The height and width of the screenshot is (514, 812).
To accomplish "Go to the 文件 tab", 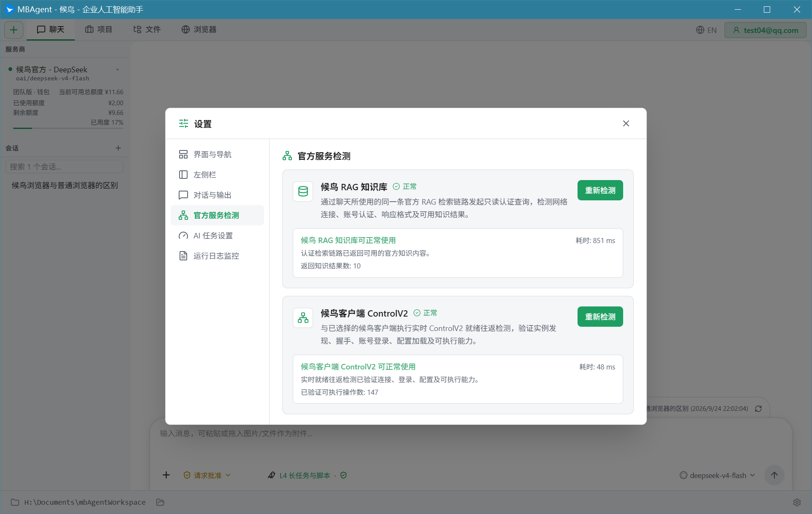I will pos(147,30).
